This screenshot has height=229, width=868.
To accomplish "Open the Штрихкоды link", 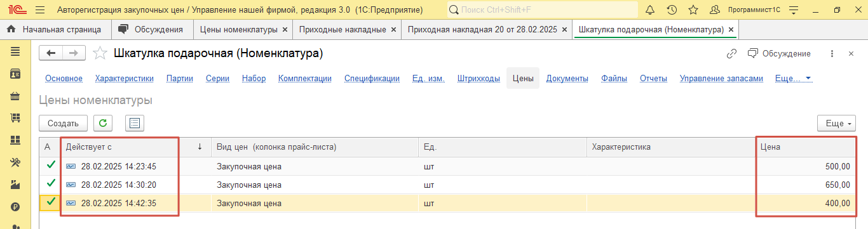I will pyautogui.click(x=478, y=79).
